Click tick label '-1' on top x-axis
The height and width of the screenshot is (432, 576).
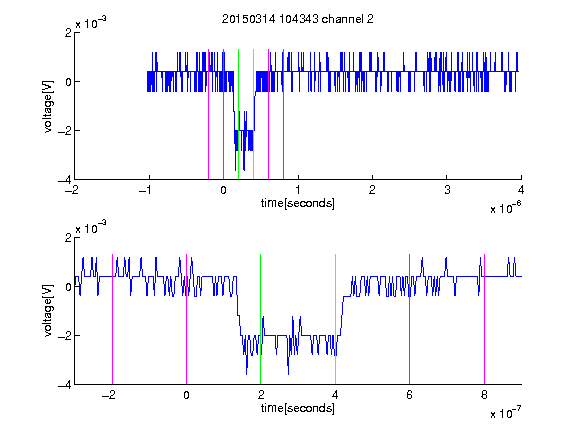click(146, 190)
